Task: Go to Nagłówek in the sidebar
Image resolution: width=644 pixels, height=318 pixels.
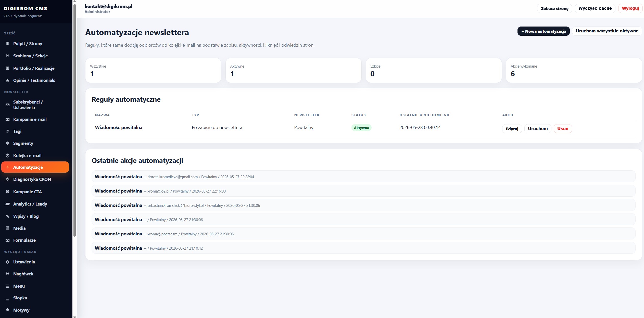Action: pos(35,274)
